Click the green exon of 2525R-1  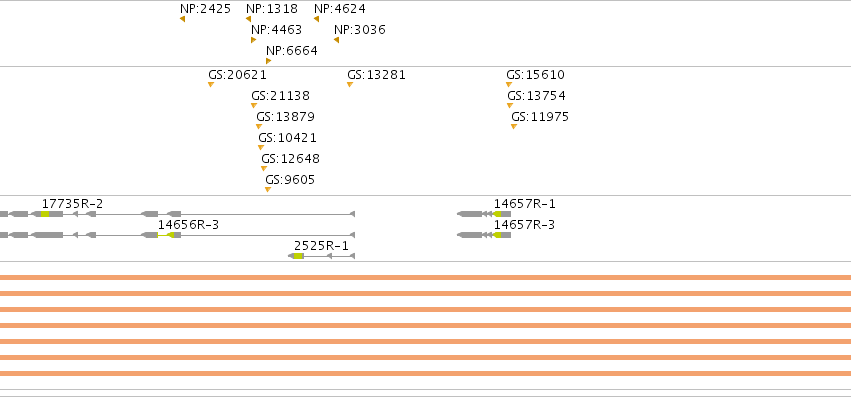[x=298, y=256]
